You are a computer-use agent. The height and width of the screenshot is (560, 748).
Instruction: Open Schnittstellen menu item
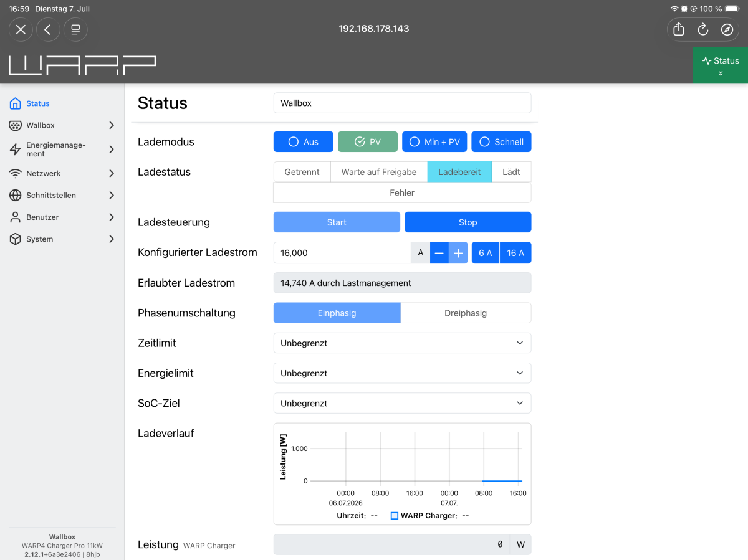coord(62,195)
